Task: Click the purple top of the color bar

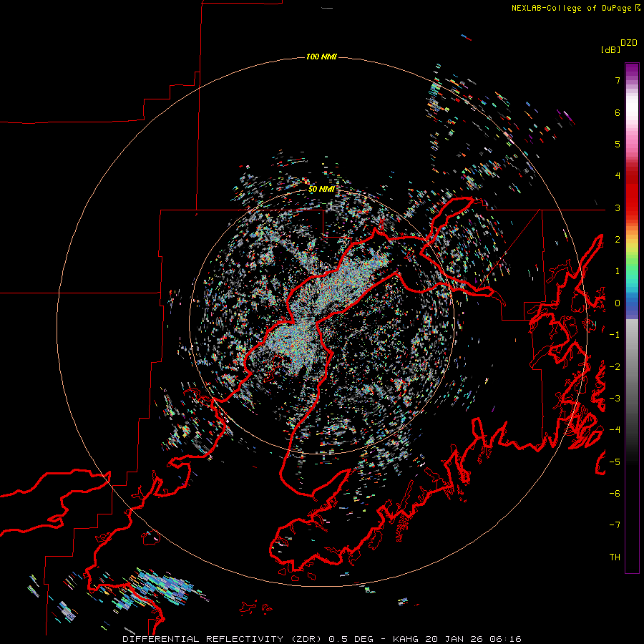Action: click(x=632, y=71)
